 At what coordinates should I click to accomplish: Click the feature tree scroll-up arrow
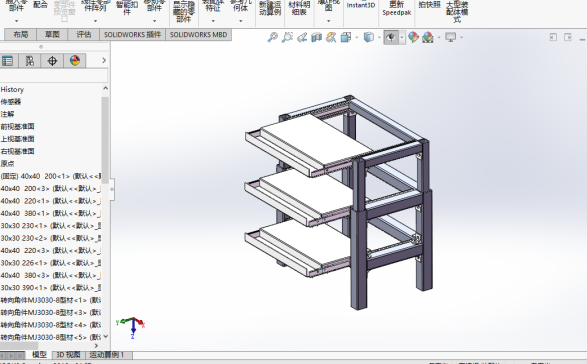(105, 88)
